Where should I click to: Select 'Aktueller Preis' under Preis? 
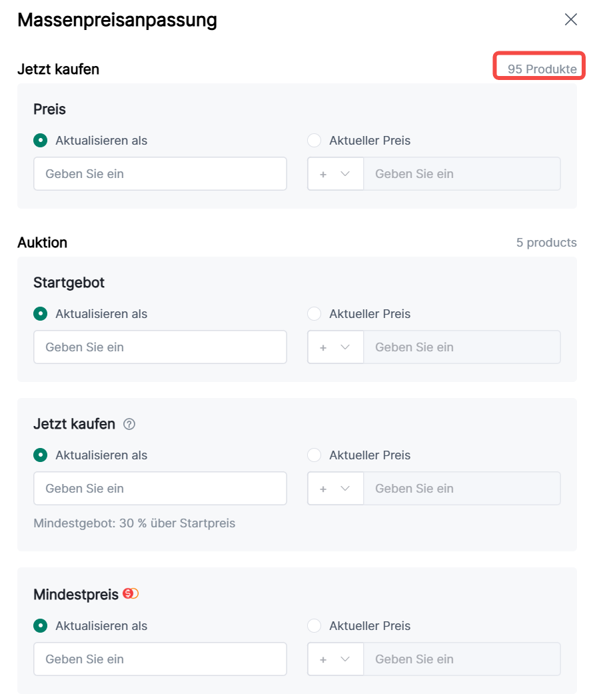314,141
